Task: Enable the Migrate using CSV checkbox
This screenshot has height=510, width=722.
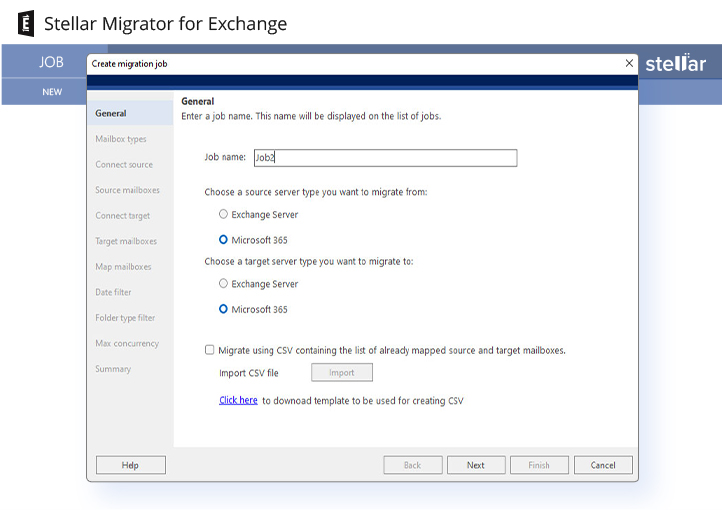Action: pos(210,350)
